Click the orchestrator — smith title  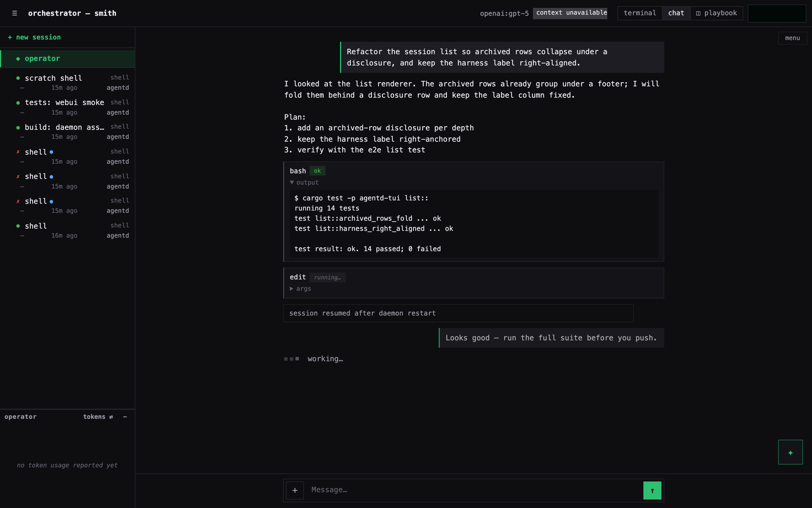point(72,13)
